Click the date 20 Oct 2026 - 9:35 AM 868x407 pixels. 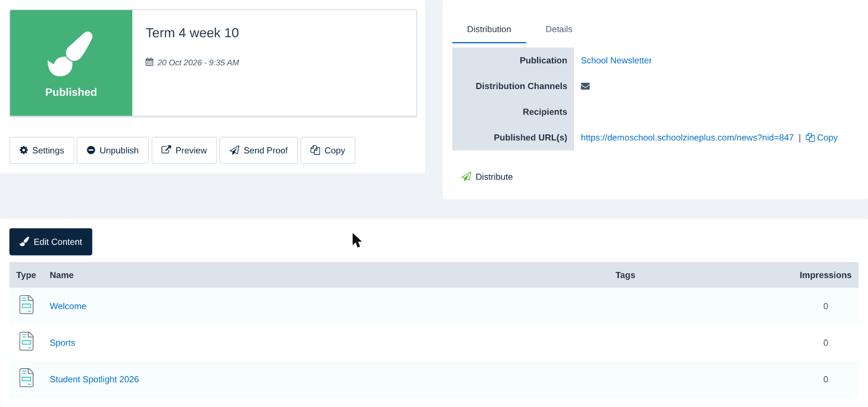point(198,62)
